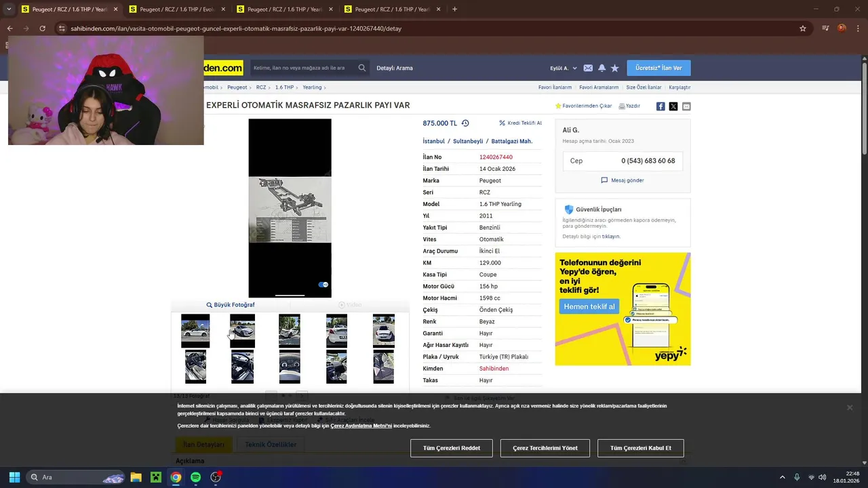Open File Explorer from taskbar

pyautogui.click(x=136, y=477)
